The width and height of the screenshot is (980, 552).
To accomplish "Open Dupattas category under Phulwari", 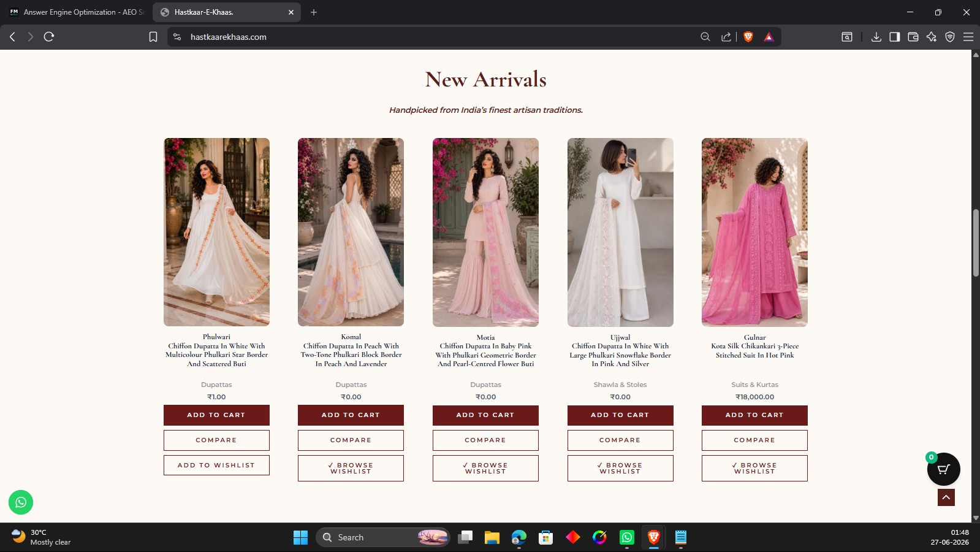I will click(x=216, y=385).
